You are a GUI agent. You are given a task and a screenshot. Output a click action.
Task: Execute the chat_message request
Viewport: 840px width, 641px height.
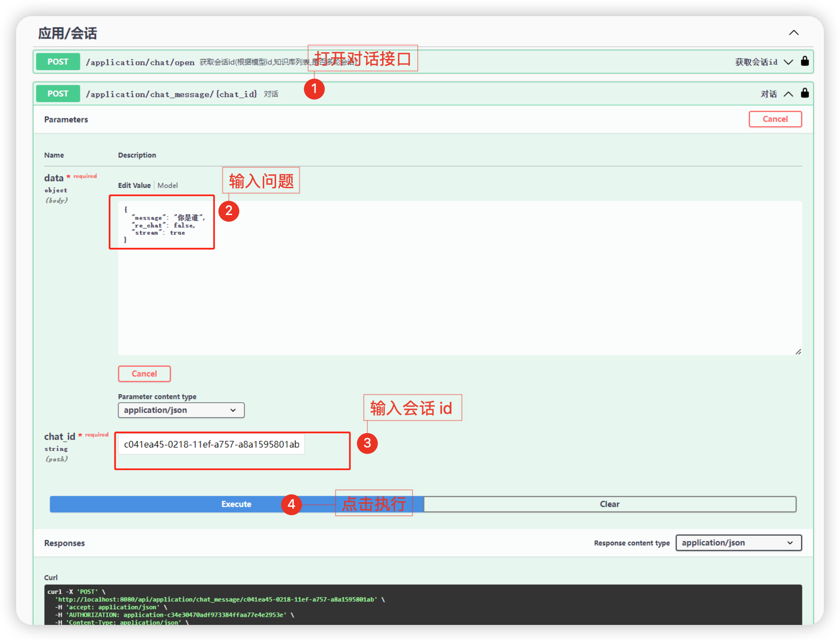(x=236, y=504)
